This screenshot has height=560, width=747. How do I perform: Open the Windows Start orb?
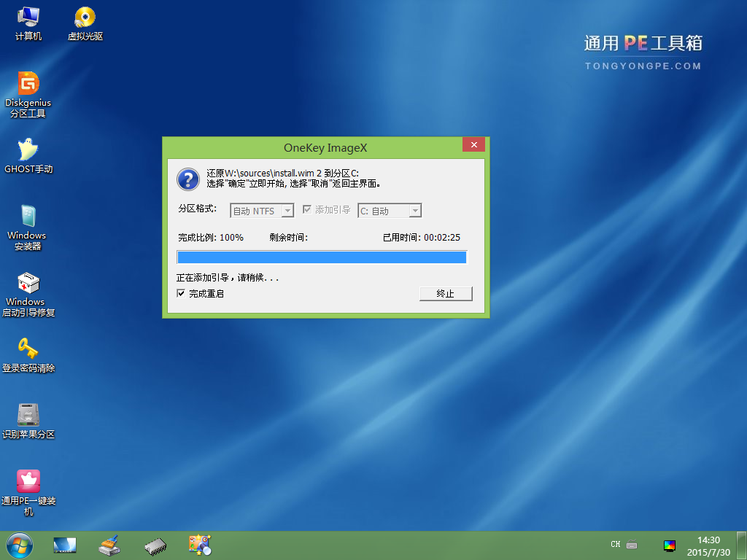(x=20, y=545)
